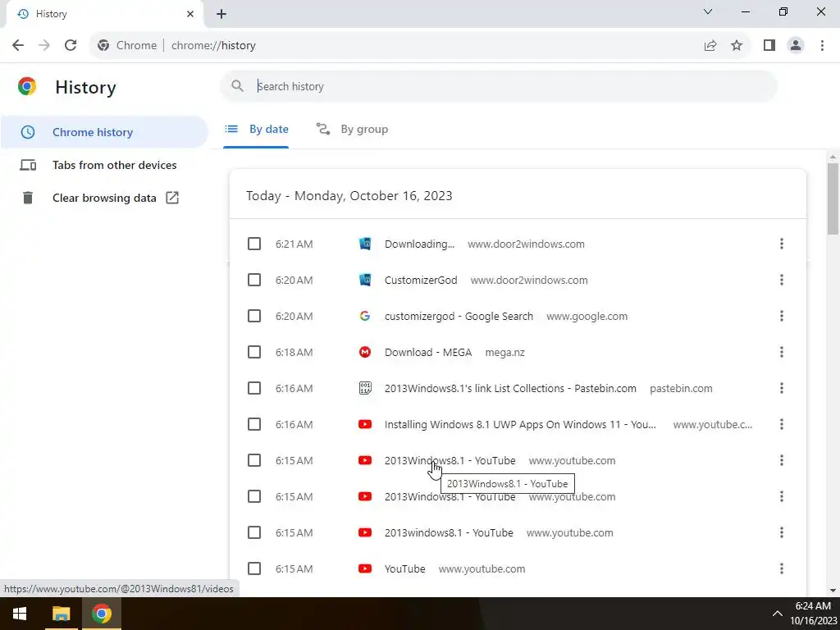
Task: Click the MEGA favicon icon
Action: [365, 353]
